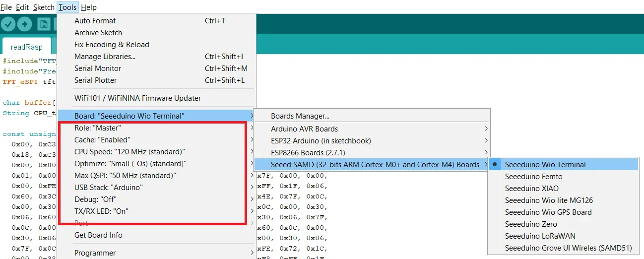Viewport: 644px width, 259px height.
Task: Select Seeeduino Wio lite MG126 board
Action: point(564,200)
